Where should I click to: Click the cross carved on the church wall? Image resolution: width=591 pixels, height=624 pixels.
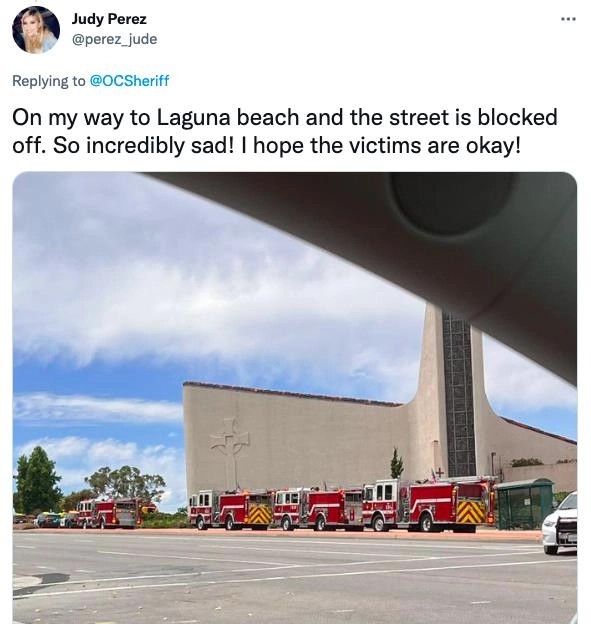coord(230,443)
